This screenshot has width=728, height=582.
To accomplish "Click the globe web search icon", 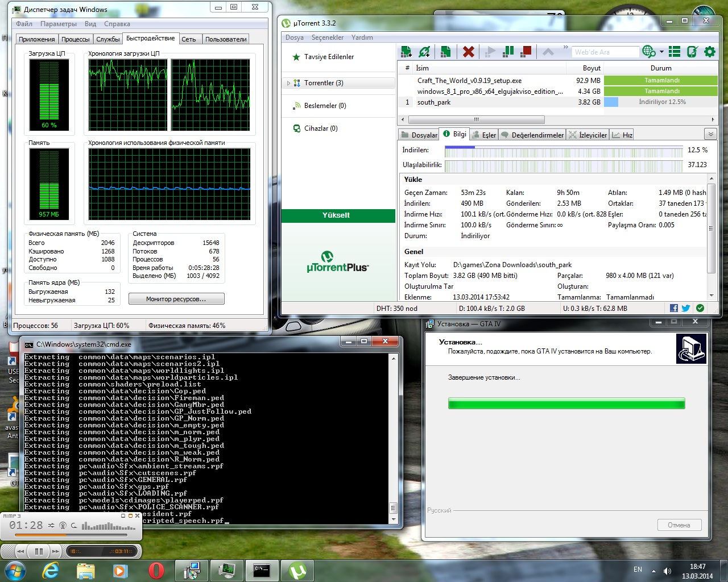I will [648, 52].
